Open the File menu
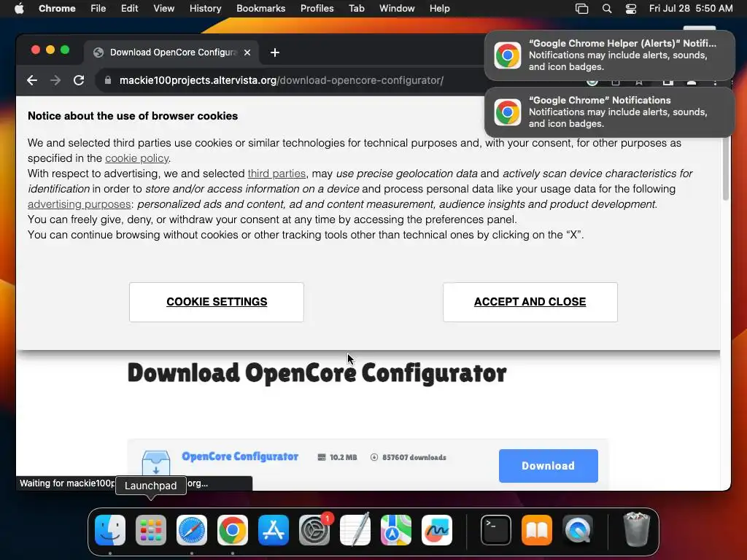The image size is (747, 560). (98, 9)
